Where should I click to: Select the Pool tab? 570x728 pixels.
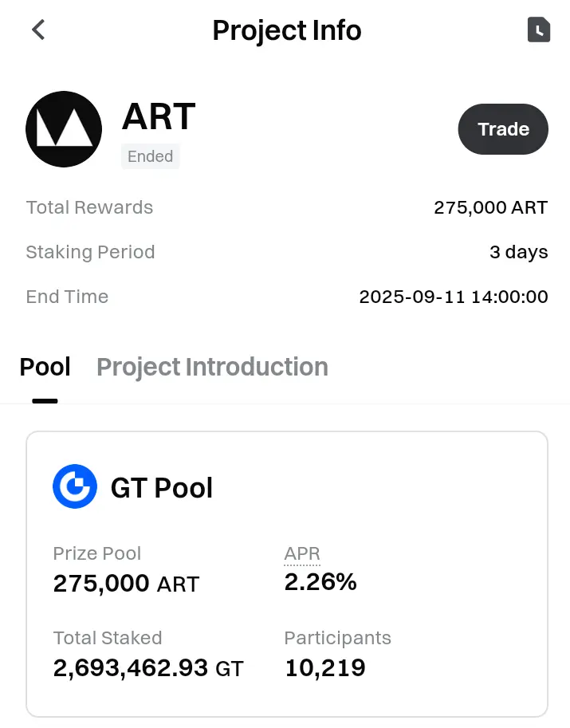click(x=45, y=367)
